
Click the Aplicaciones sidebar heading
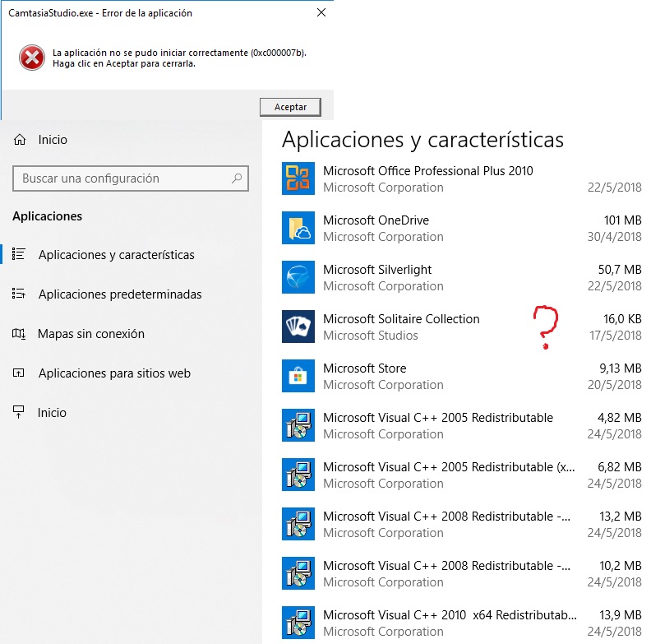48,216
